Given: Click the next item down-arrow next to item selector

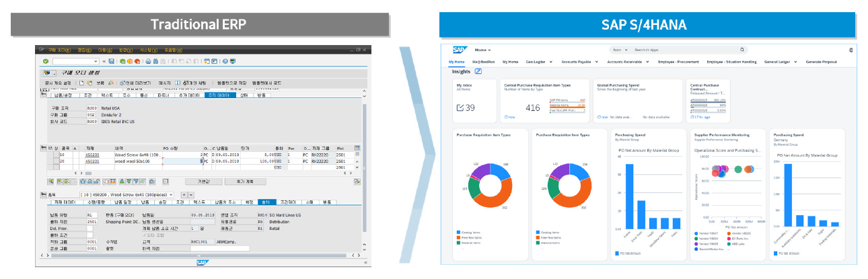Looking at the screenshot, I should coord(191,194).
